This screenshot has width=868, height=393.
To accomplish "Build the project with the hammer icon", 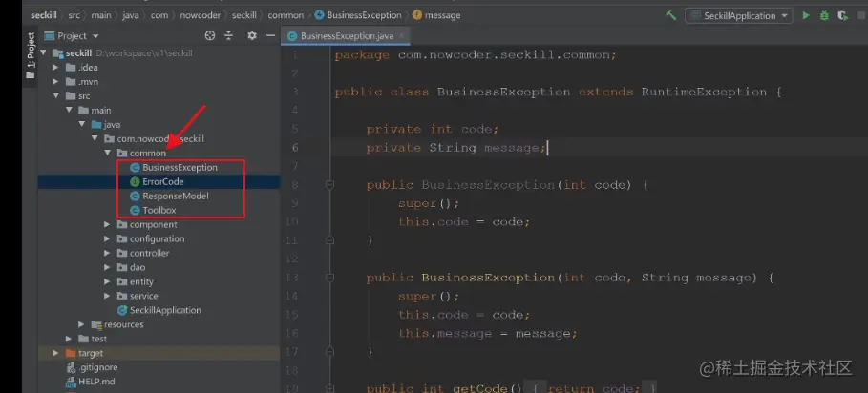I will 671,15.
